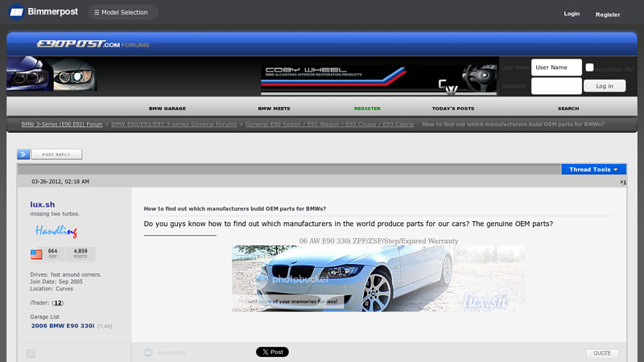The height and width of the screenshot is (362, 644).
Task: Click the 4,859 POSTS counter
Action: coord(80,253)
